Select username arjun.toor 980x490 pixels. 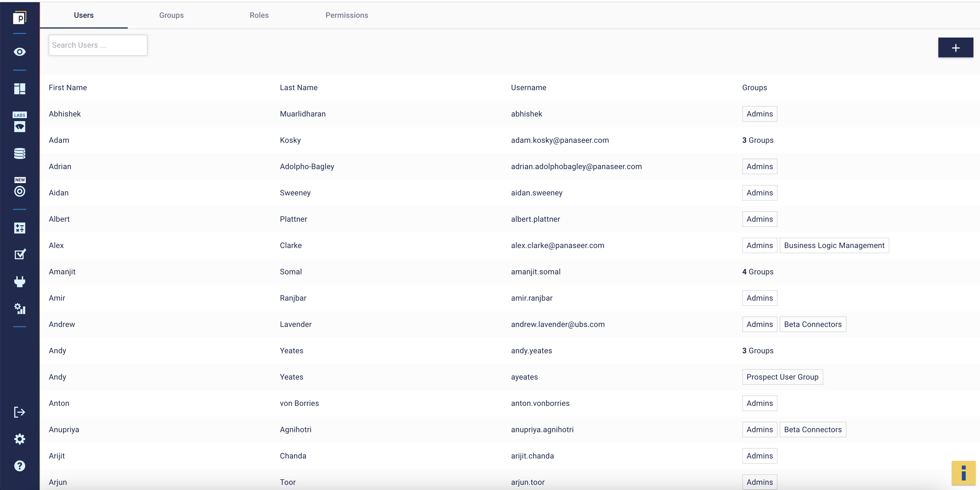(x=528, y=482)
